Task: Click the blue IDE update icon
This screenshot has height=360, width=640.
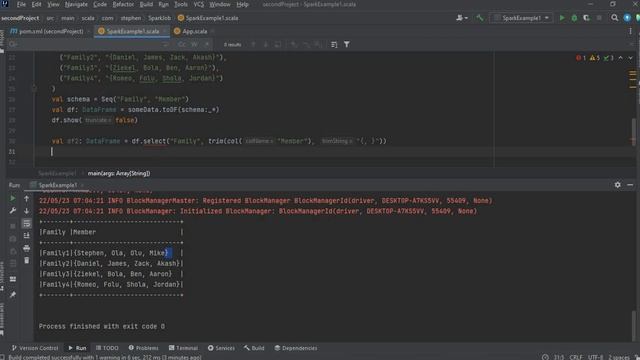Action: (627, 18)
